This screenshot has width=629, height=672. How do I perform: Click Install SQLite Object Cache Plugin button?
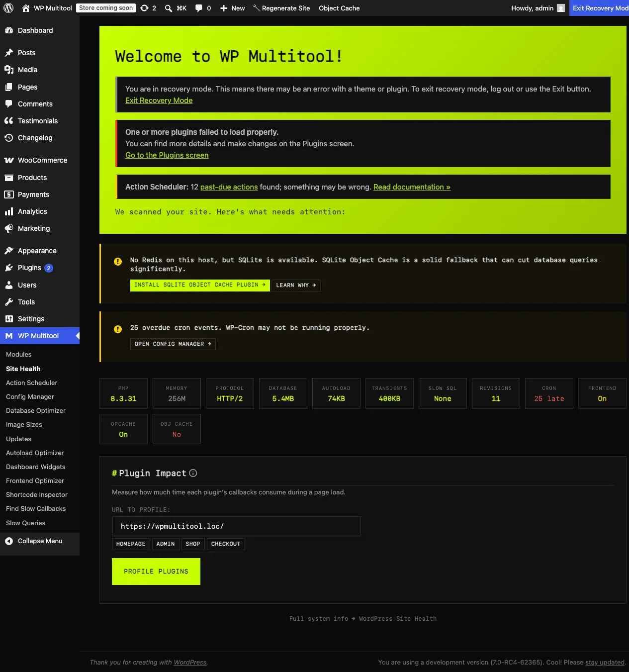pyautogui.click(x=200, y=285)
